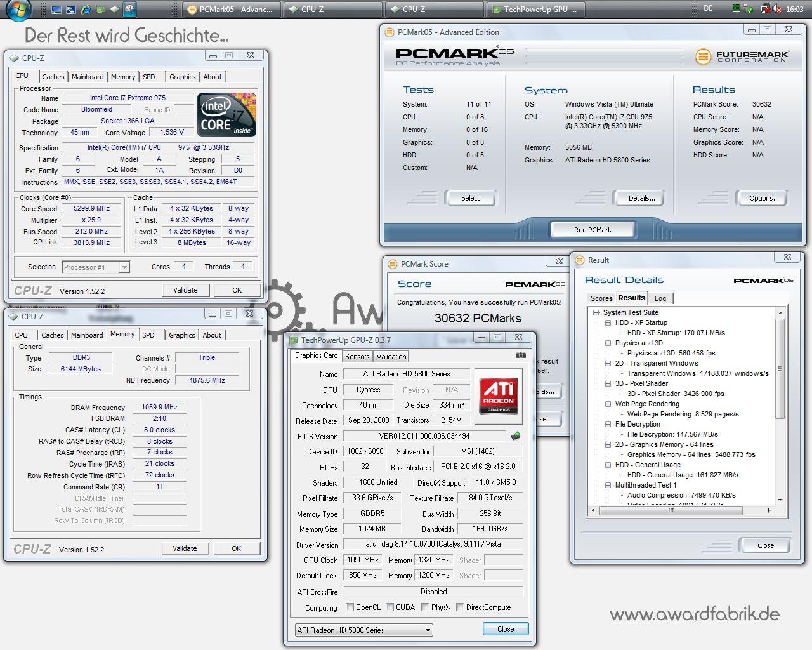The width and height of the screenshot is (812, 650).
Task: Click the CPU-Z quick launch icon
Action: pos(114,10)
